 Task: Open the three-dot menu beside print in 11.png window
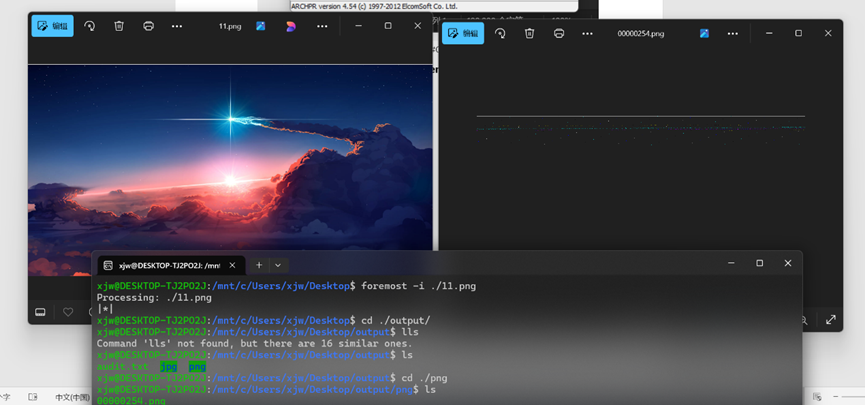click(x=177, y=26)
